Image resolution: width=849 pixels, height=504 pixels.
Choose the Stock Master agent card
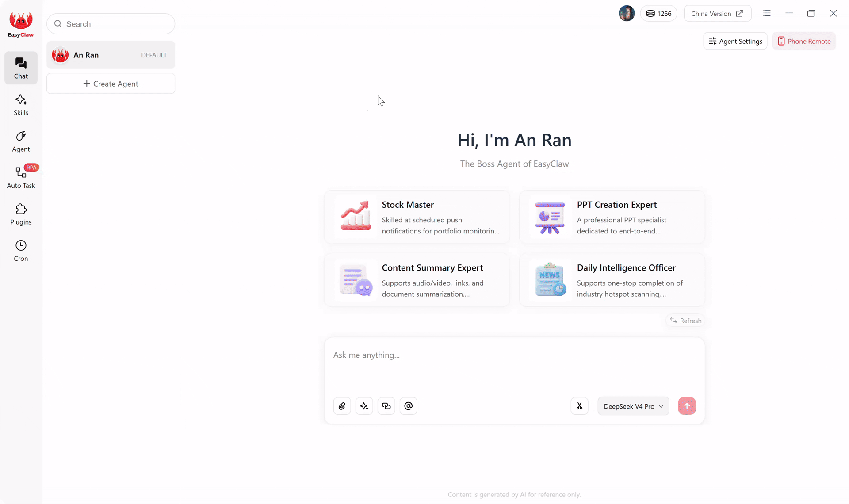(417, 217)
